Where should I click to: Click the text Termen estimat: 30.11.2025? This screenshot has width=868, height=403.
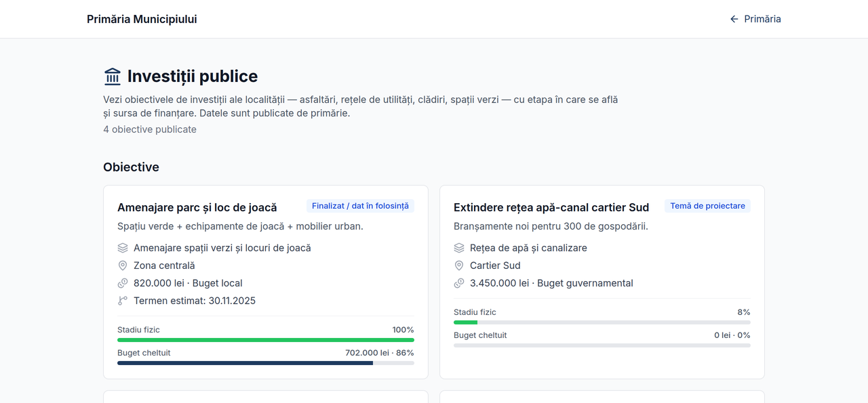point(195,301)
